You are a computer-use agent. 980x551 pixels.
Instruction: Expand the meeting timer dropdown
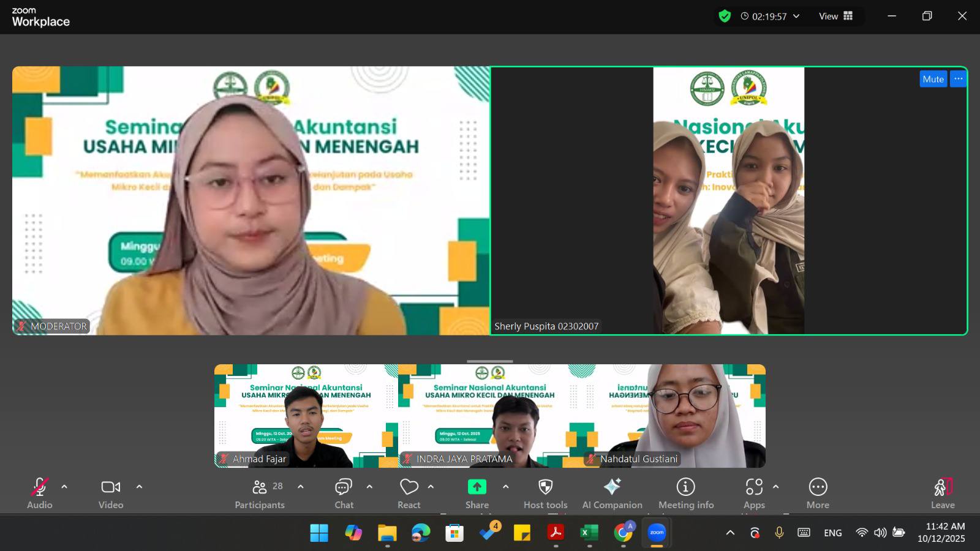pyautogui.click(x=796, y=17)
